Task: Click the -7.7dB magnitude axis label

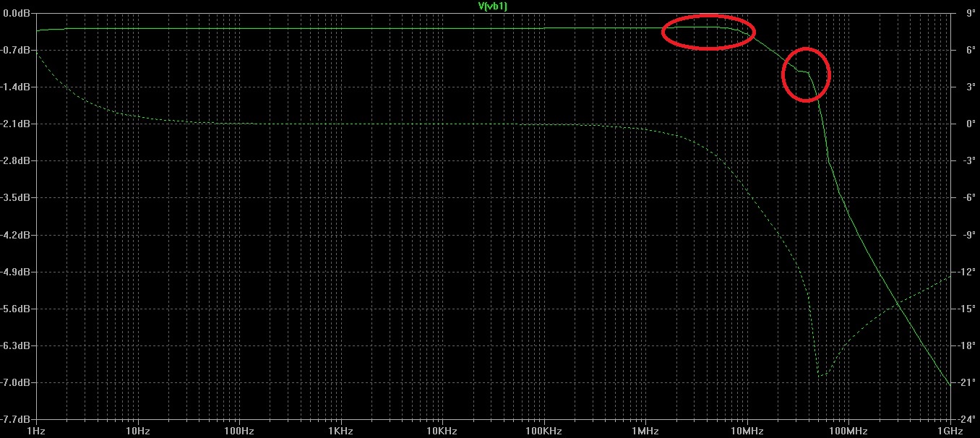Action: (x=16, y=419)
